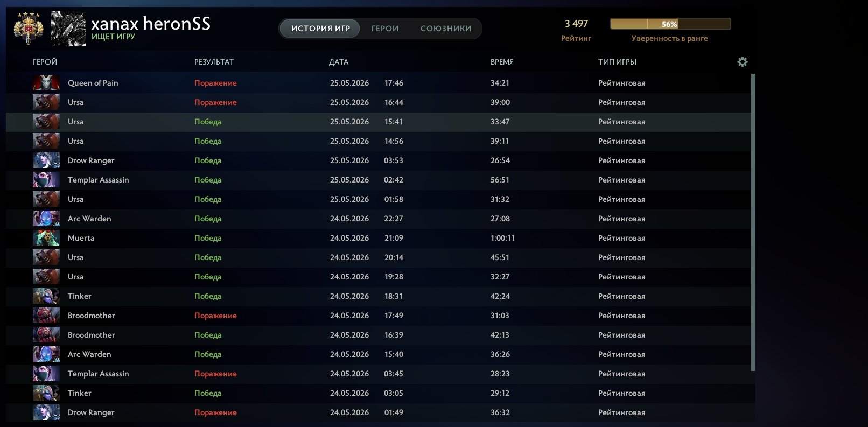This screenshot has height=427, width=868.
Task: Click the 29:12 match duration
Action: [x=500, y=393]
